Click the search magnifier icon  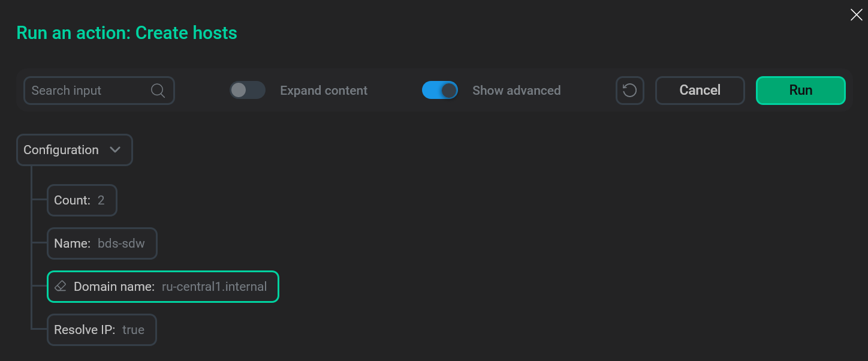coord(158,90)
